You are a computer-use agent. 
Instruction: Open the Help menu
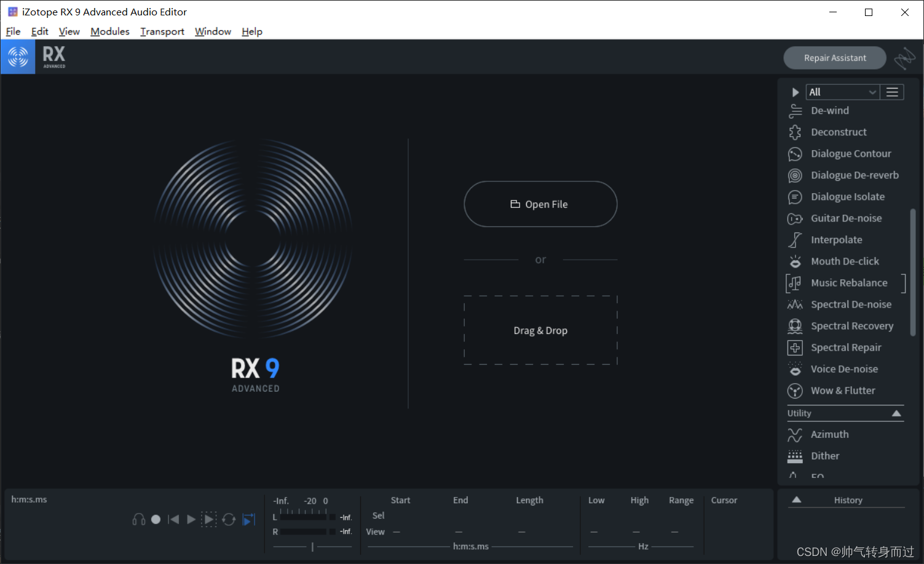[252, 31]
